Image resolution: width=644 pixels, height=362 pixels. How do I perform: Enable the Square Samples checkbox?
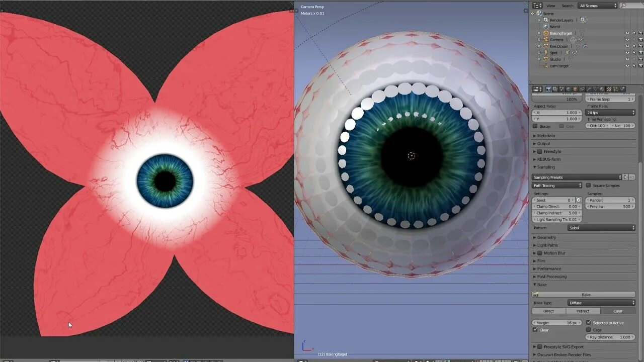point(589,186)
